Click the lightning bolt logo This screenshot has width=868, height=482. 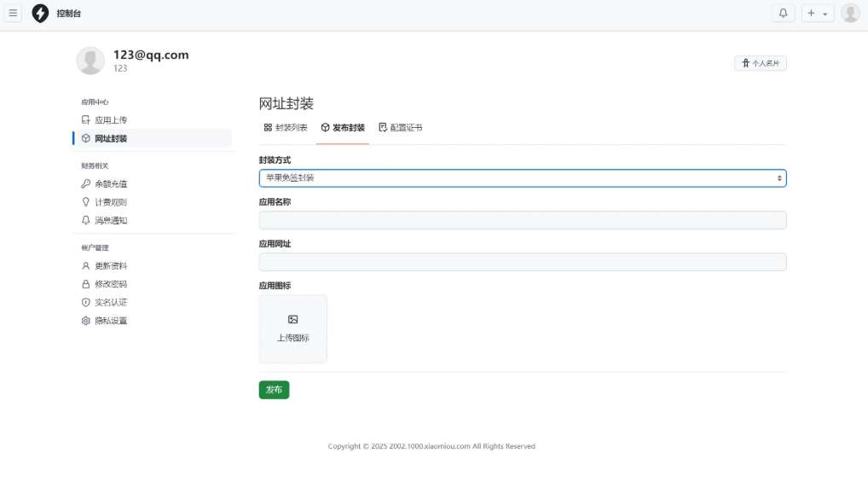pos(40,14)
